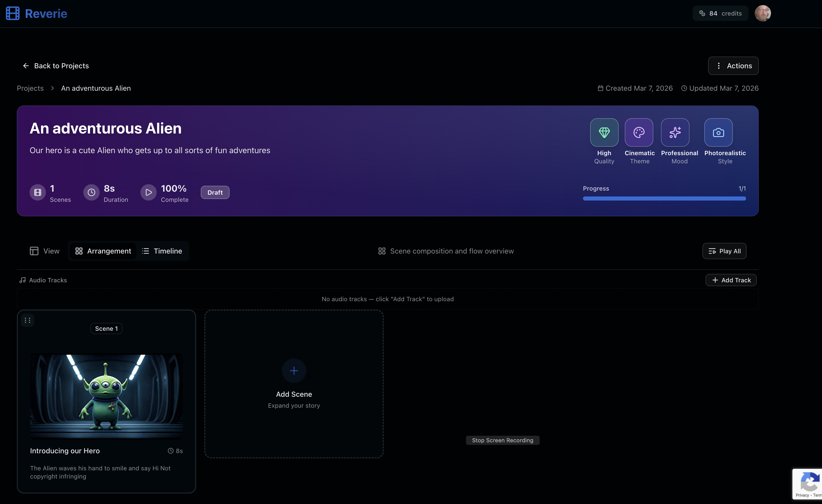Click the 'Updated Mar 7, 2026' text
822x504 pixels.
coord(724,88)
